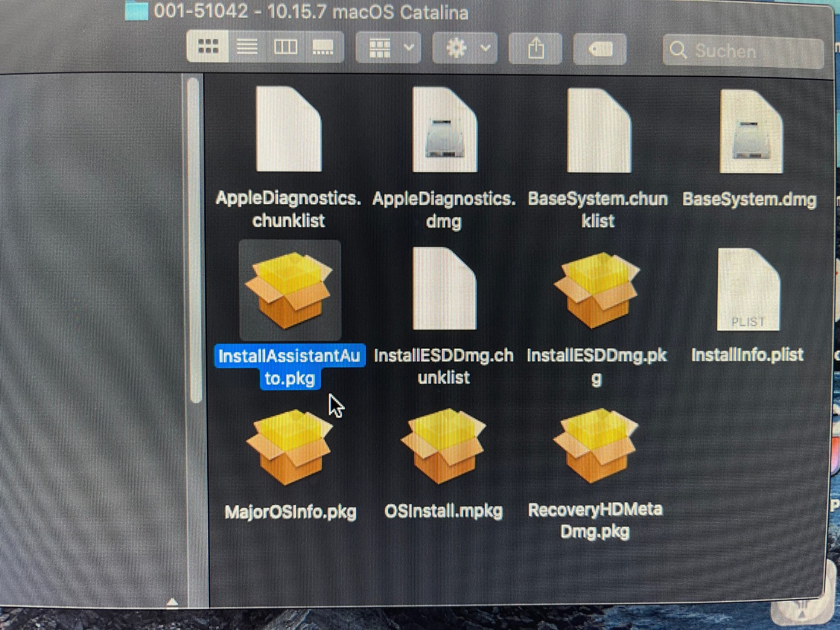This screenshot has height=630, width=840.
Task: Click the Suchen search field
Action: coord(743,51)
